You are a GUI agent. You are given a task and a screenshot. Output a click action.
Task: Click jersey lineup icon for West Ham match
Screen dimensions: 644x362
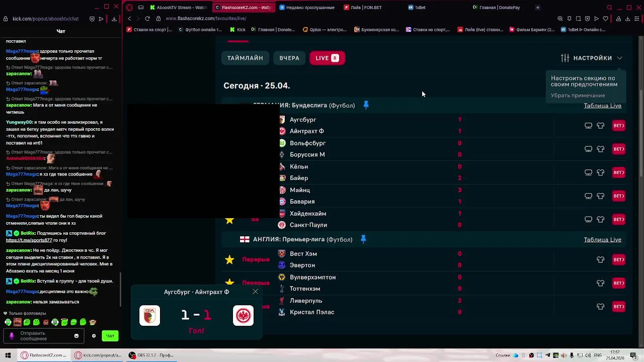tap(600, 259)
